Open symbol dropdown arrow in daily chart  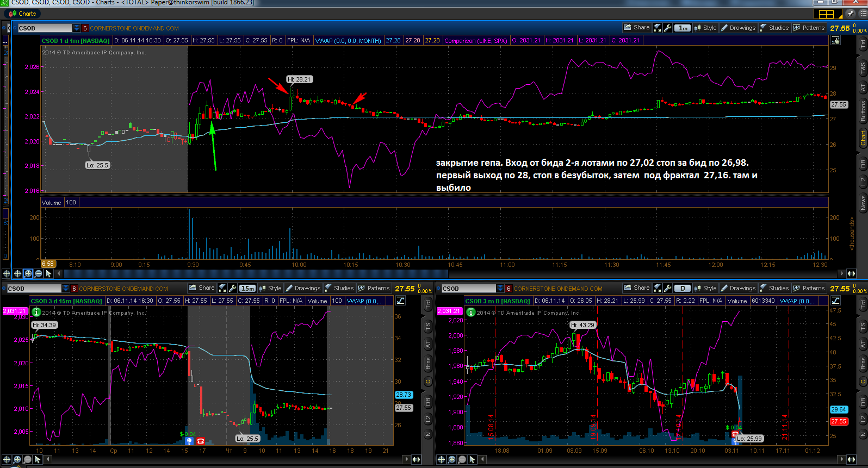coord(500,288)
